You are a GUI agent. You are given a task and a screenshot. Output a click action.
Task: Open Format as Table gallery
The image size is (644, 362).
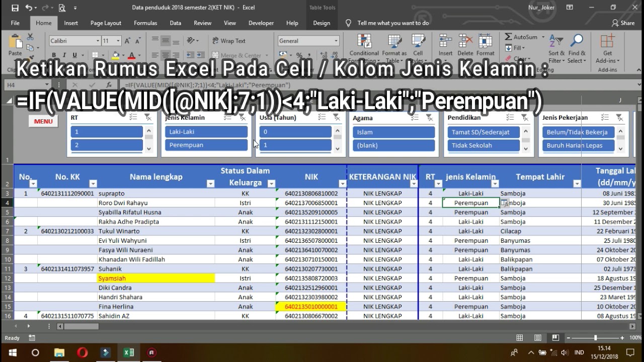(394, 49)
